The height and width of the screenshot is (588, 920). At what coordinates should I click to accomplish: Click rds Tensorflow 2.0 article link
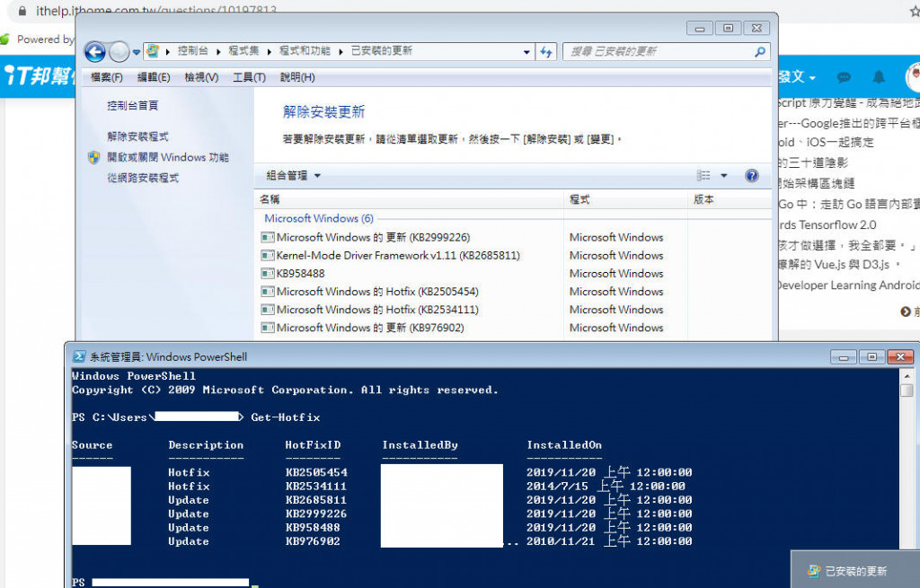827,225
